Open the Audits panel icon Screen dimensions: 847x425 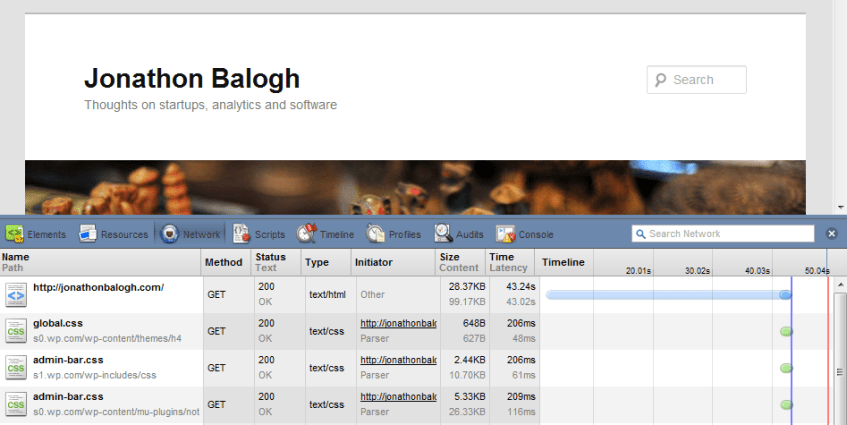click(x=443, y=234)
